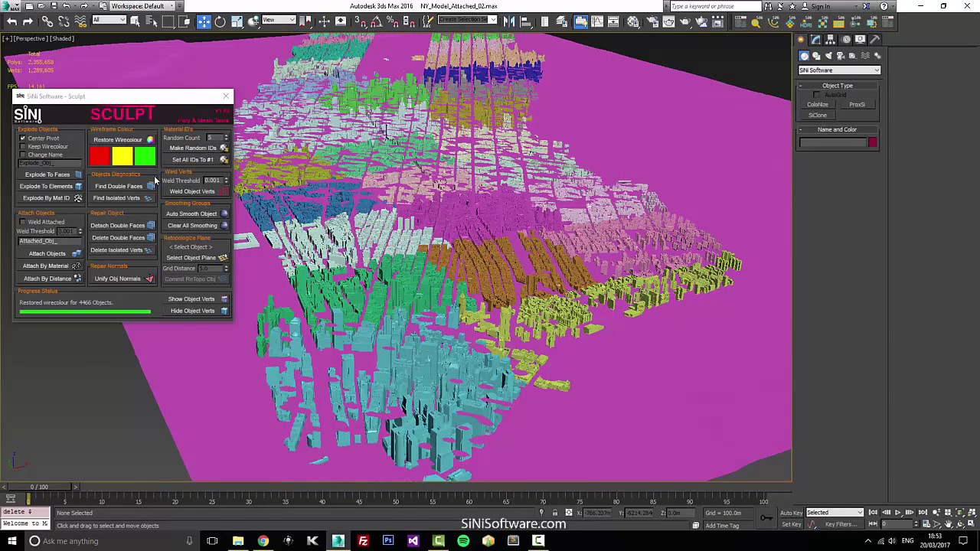The height and width of the screenshot is (551, 980).
Task: Click the Rectangular Selection Region icon
Action: 168,22
